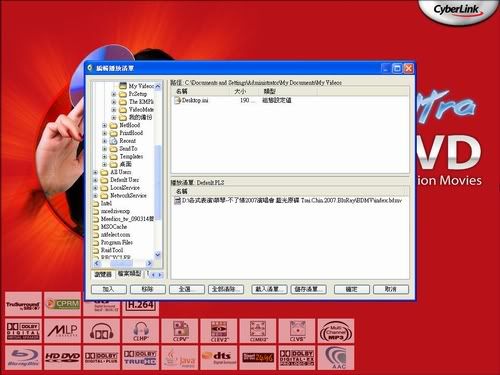Click folder tree horizontal scrollbar right arrow
The width and height of the screenshot is (500, 375).
149,263
